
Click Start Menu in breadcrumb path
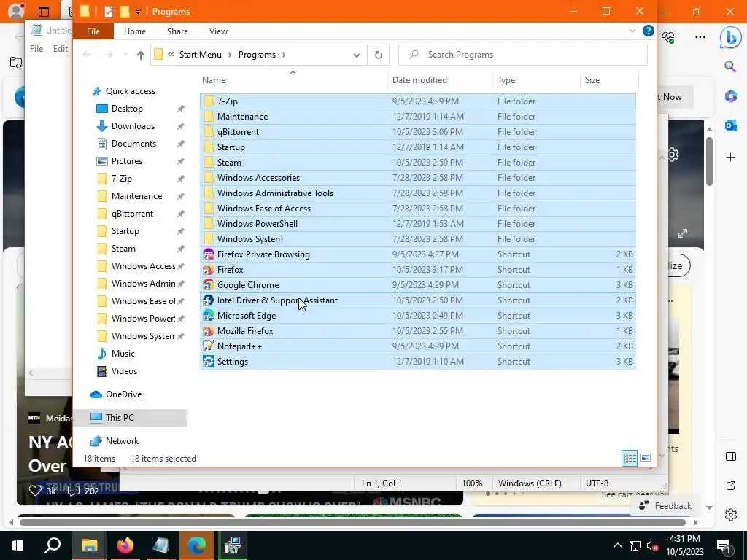click(200, 55)
